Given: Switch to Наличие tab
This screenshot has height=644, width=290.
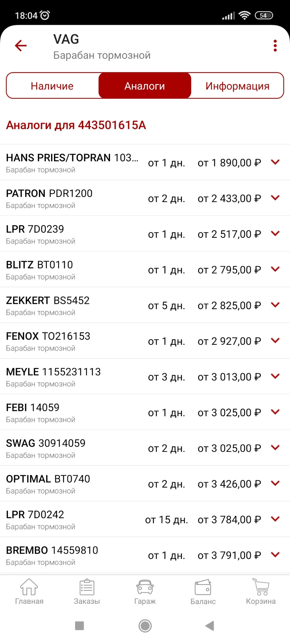Looking at the screenshot, I should tap(52, 86).
